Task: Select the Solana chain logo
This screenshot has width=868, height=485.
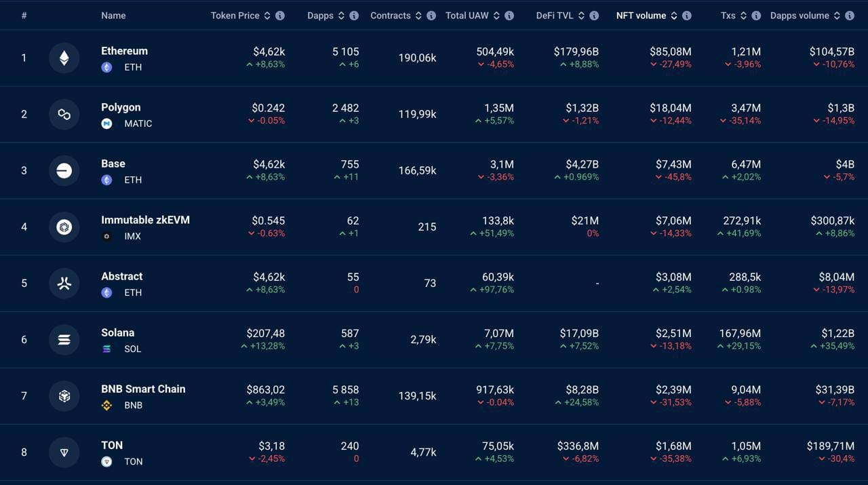Action: pyautogui.click(x=64, y=340)
